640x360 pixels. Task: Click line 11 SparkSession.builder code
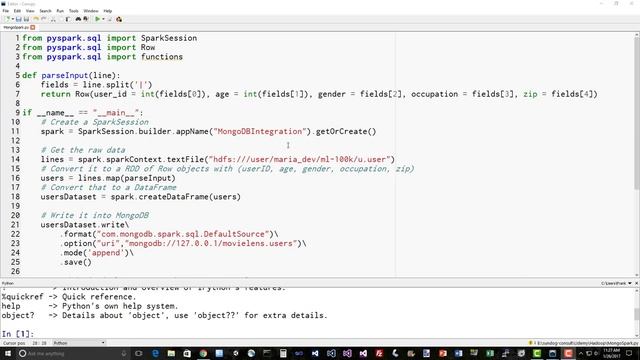click(x=208, y=131)
